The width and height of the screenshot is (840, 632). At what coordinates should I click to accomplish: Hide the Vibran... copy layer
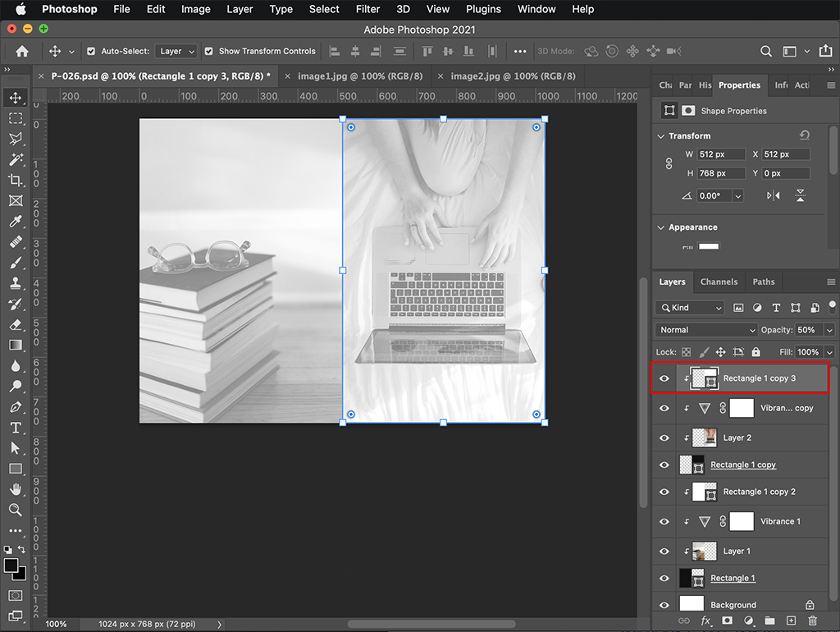(x=664, y=409)
